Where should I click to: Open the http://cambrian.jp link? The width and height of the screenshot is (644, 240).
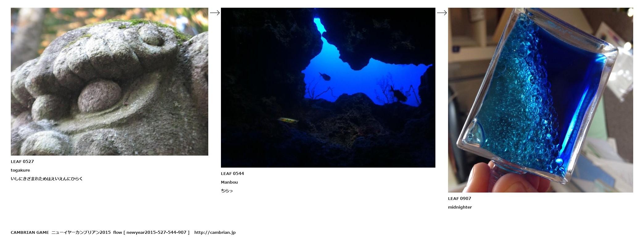(215, 232)
